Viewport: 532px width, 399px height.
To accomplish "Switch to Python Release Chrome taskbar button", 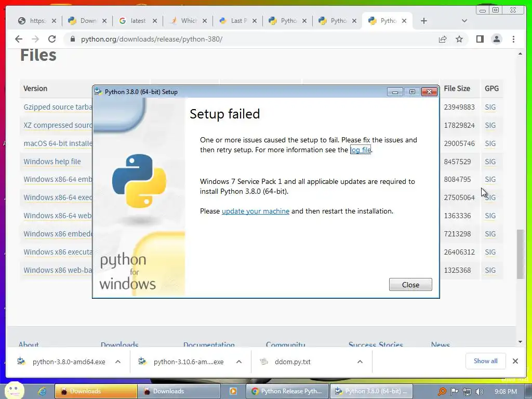I will (287, 391).
